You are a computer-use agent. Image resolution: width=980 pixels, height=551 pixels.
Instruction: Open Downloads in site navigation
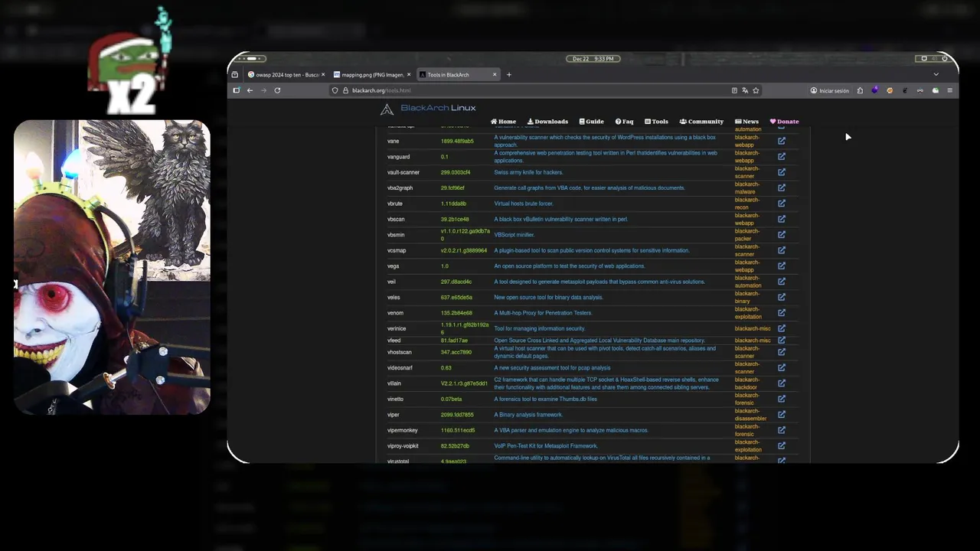tap(547, 122)
